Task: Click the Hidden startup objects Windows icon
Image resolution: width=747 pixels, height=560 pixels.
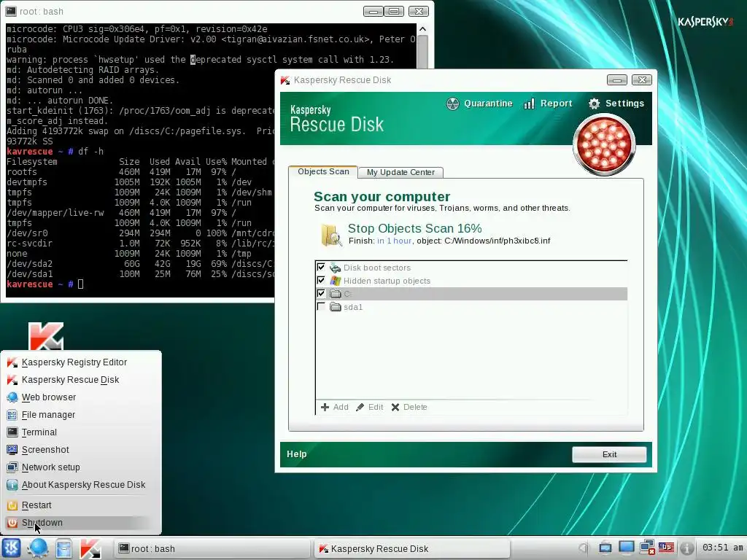Action: [x=336, y=281]
